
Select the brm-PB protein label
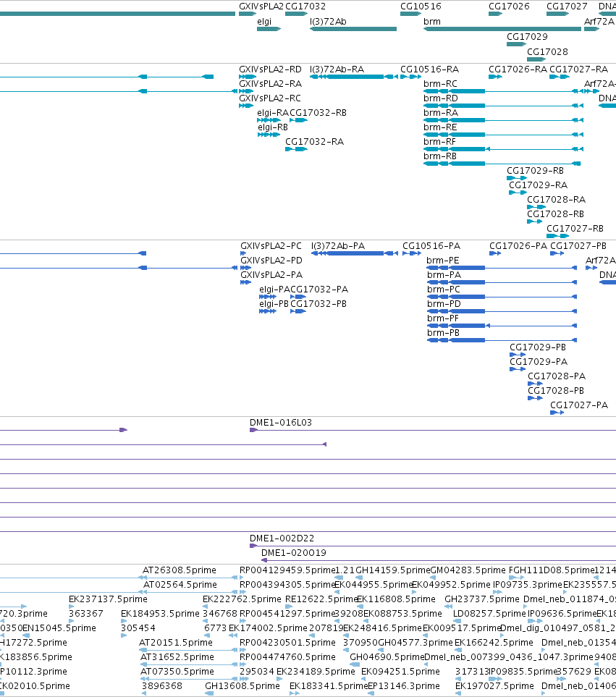[443, 333]
